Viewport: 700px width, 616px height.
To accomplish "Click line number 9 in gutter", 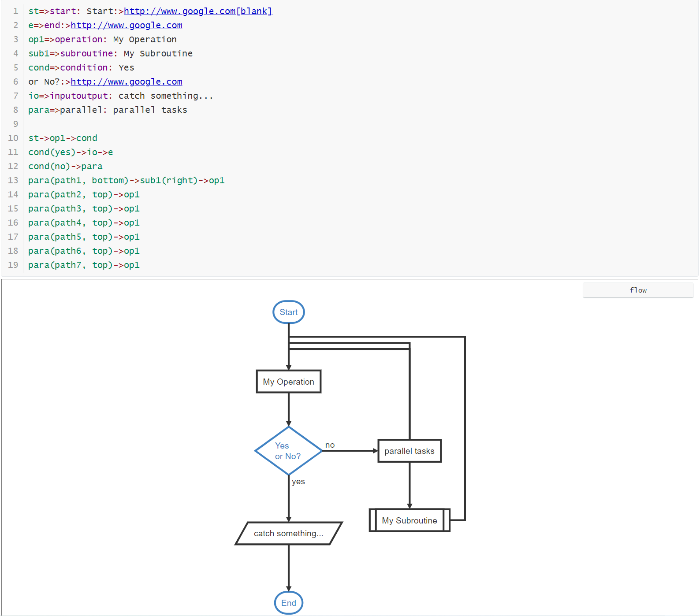I will (15, 124).
